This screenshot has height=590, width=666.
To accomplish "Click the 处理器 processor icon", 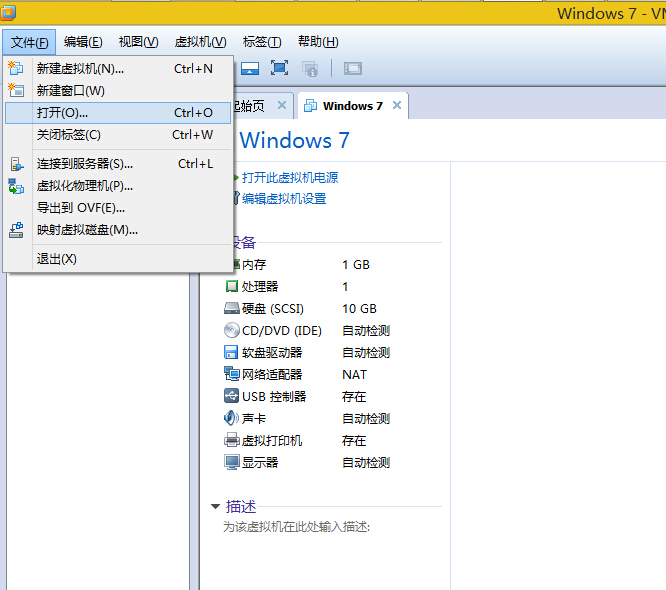I will pyautogui.click(x=231, y=286).
